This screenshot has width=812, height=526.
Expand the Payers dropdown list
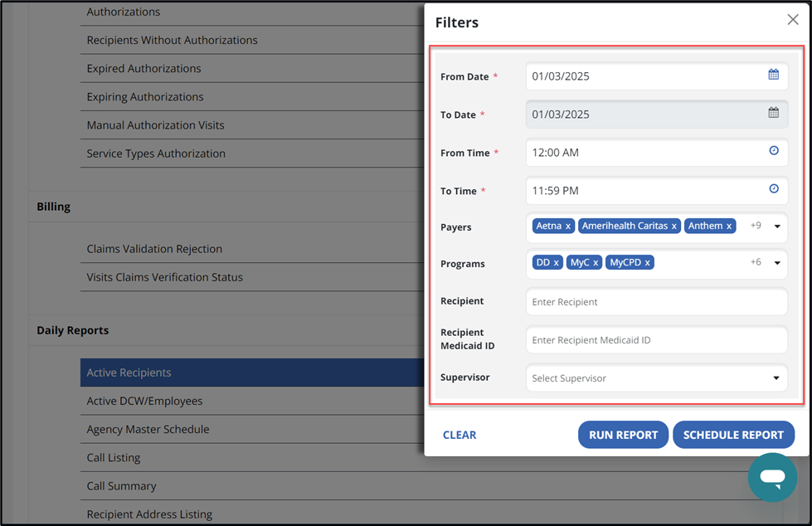(777, 226)
